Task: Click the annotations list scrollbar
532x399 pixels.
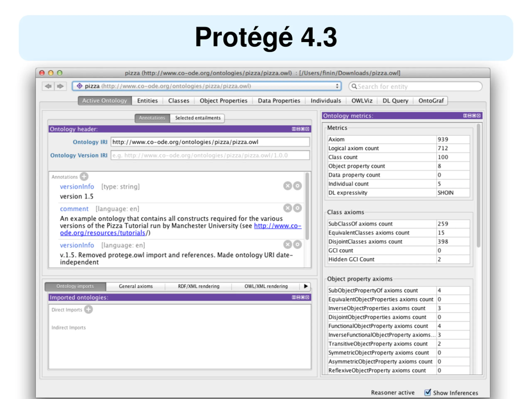Action: coord(307,206)
